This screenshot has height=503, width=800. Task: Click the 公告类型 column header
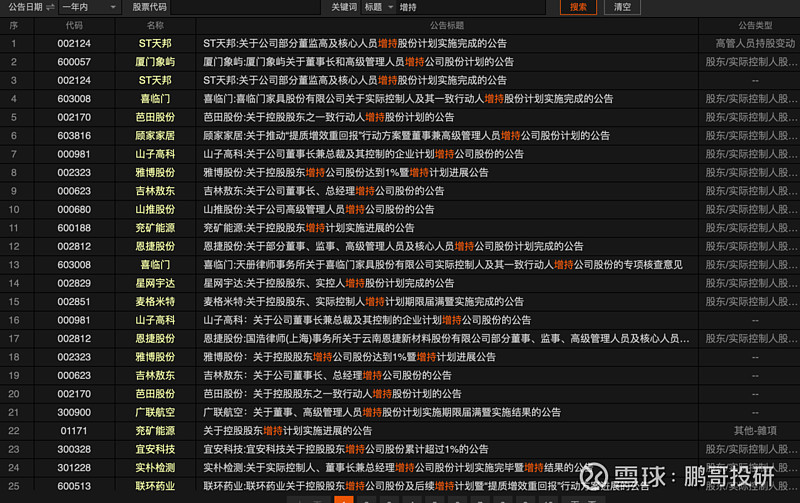[755, 25]
